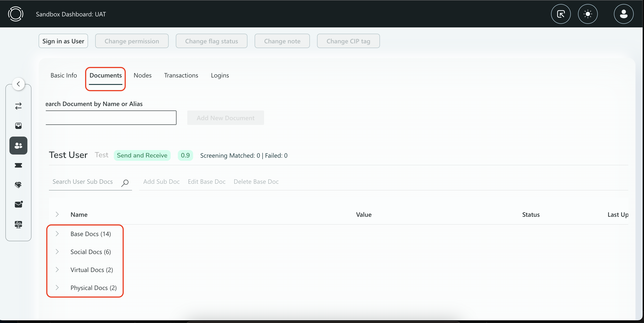Expand the Social Docs (6) row chevron
Screen dimensions: 644x323
pos(57,252)
